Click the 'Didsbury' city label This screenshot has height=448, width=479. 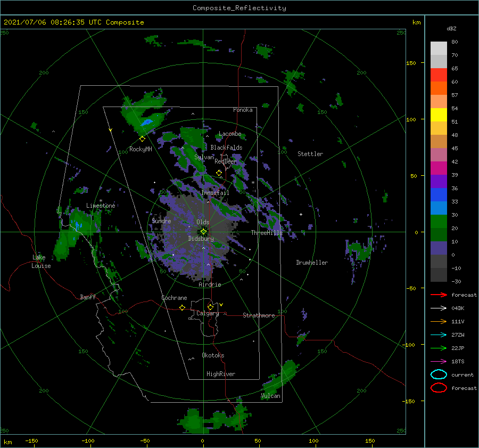tap(201, 239)
